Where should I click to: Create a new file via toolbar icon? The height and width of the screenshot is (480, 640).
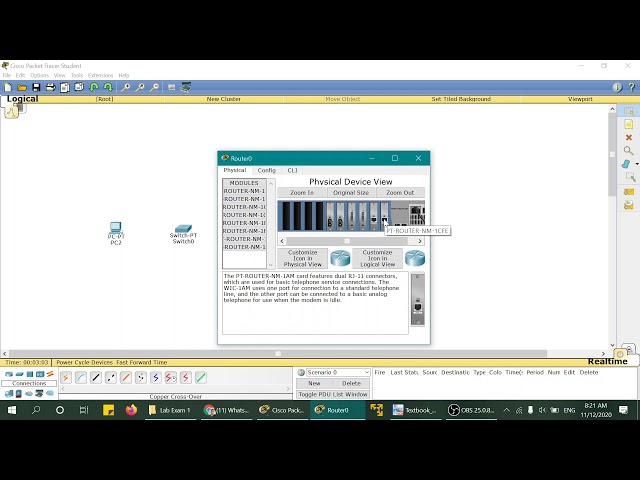[8, 87]
